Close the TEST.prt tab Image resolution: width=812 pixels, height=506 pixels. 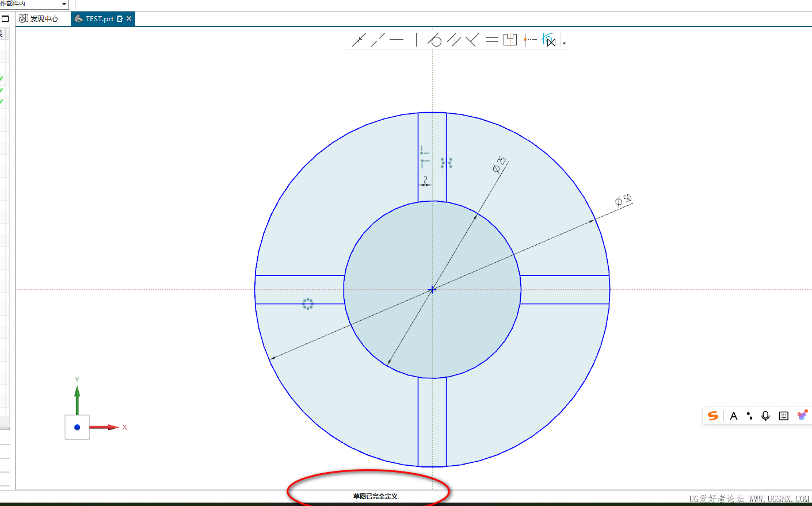pyautogui.click(x=129, y=18)
